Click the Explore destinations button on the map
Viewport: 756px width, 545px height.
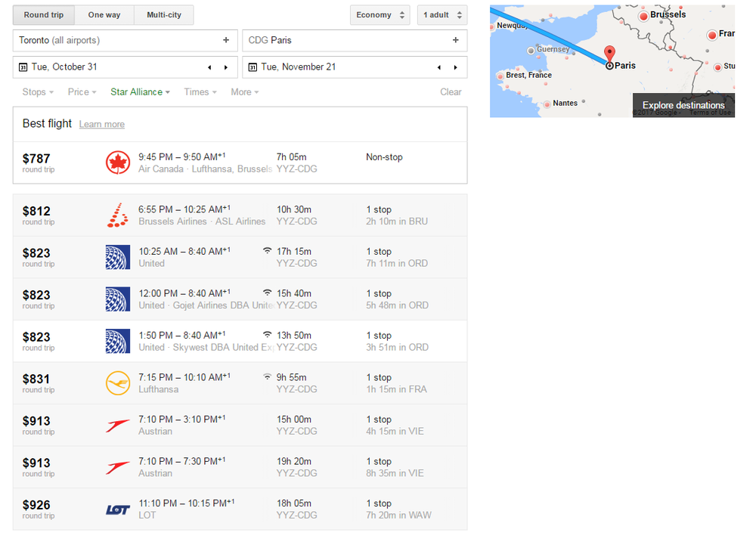[x=683, y=105]
